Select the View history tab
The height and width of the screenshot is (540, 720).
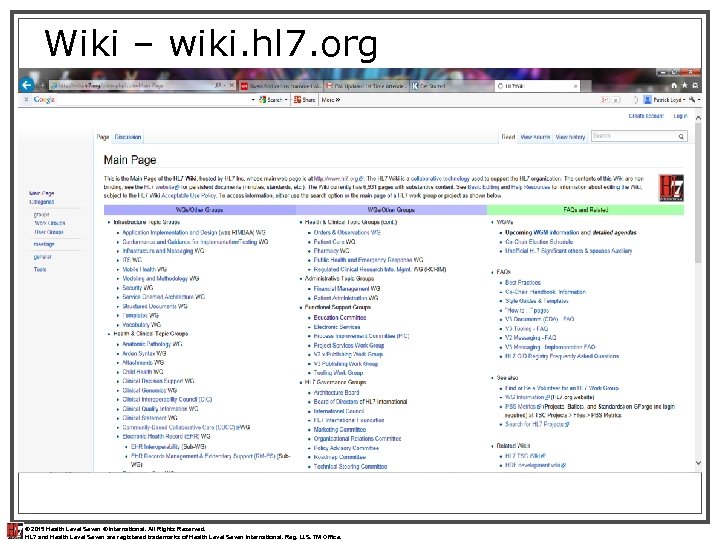(x=570, y=137)
